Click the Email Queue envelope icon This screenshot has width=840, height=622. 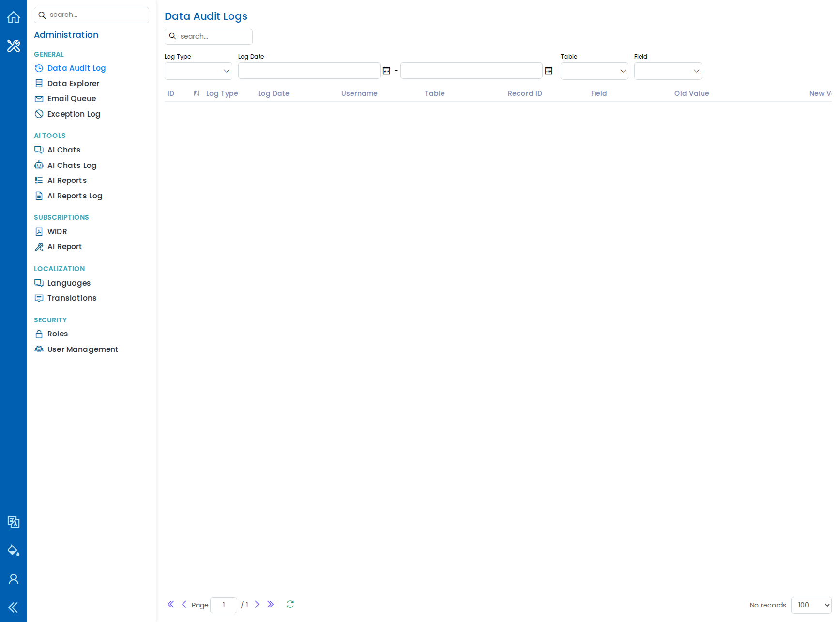tap(39, 99)
